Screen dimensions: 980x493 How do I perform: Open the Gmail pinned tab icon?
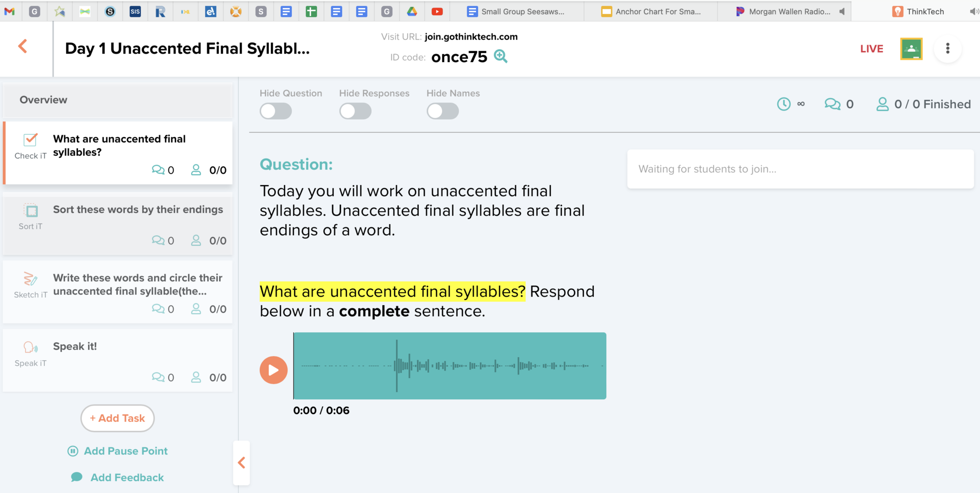pos(10,11)
